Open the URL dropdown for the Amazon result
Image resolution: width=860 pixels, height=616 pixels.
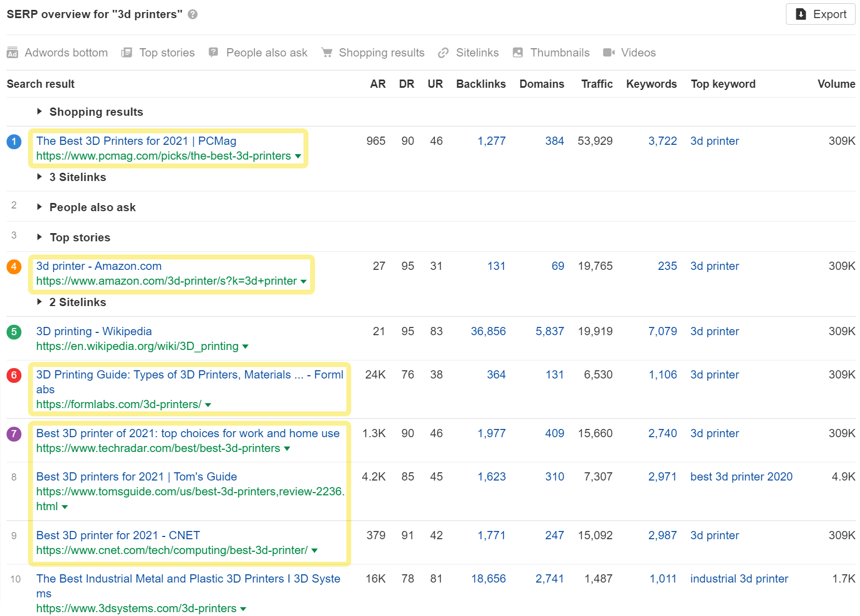coord(303,281)
